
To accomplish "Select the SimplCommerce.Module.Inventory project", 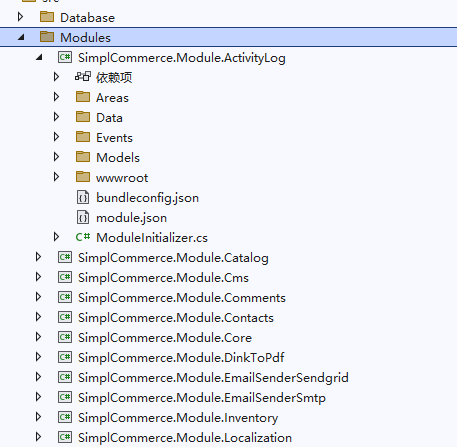I will tap(178, 418).
